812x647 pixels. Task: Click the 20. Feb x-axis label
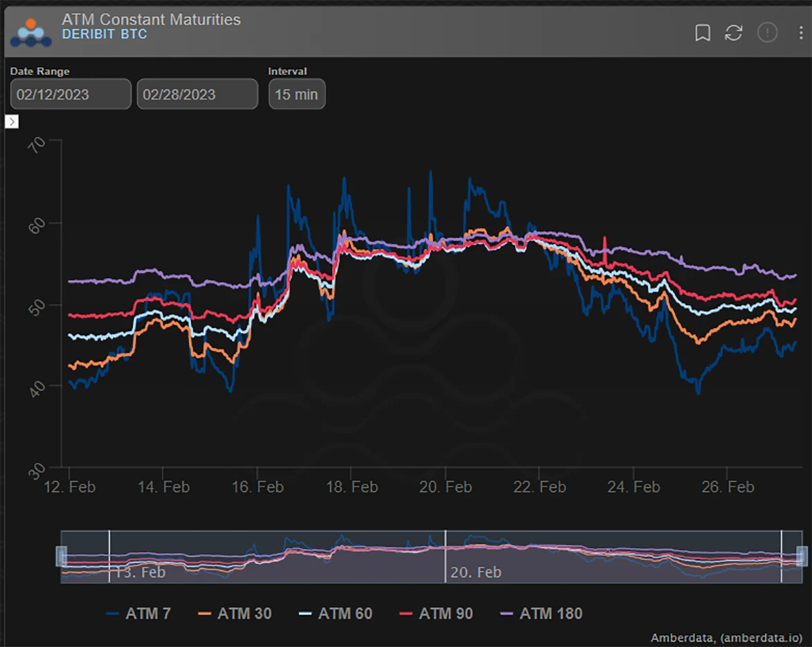pos(445,487)
